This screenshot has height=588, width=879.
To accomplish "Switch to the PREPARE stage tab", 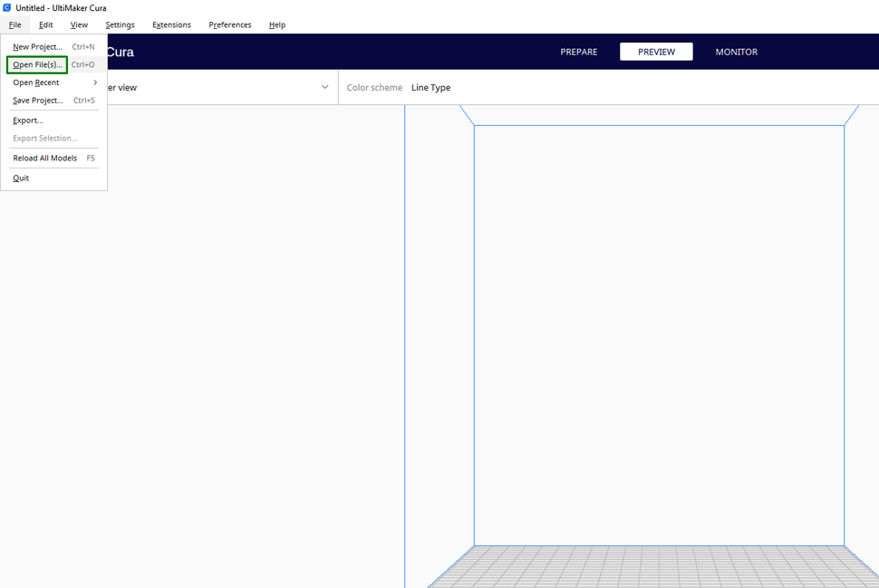I will point(578,52).
